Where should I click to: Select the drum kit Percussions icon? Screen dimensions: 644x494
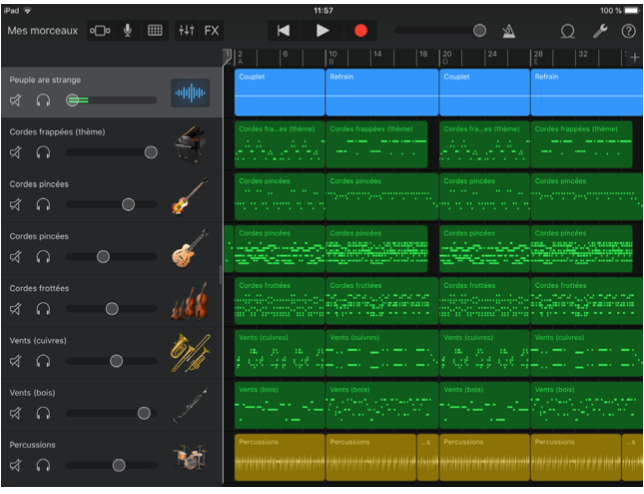coord(189,459)
